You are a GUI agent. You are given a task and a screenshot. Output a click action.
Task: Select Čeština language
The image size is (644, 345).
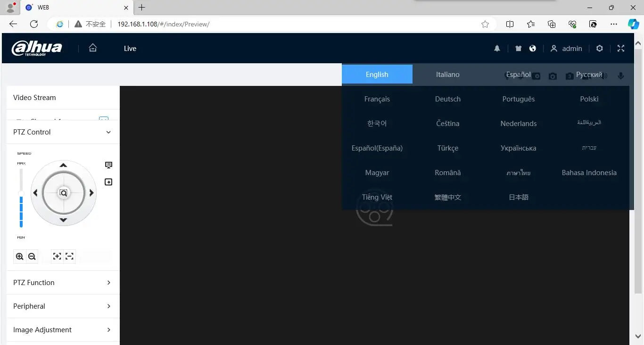coord(448,123)
